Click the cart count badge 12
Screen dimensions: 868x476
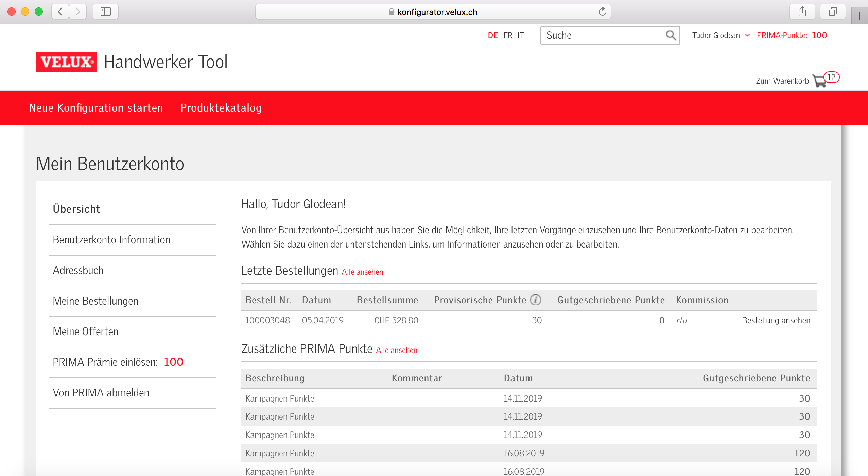(831, 78)
